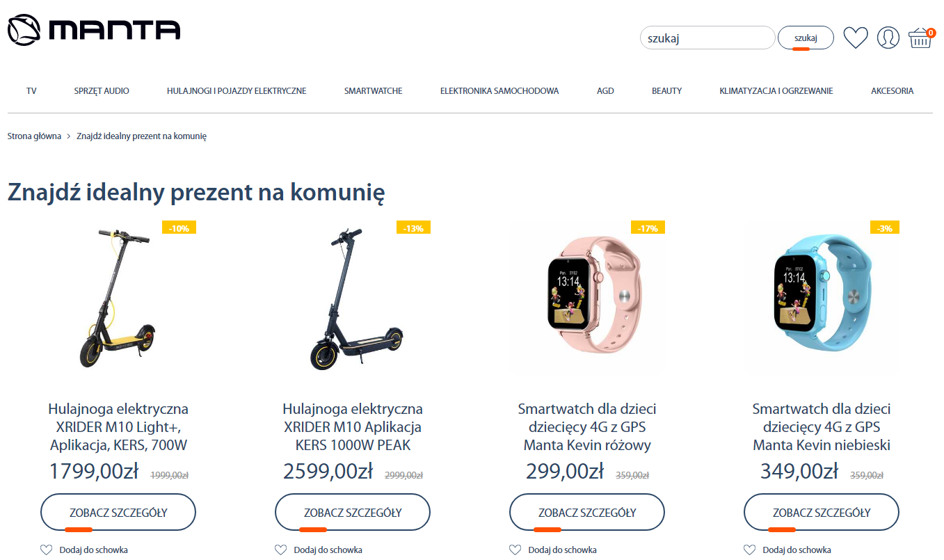
Task: Open Hulajnogi i pojazdy elektryczne menu
Action: (x=237, y=90)
